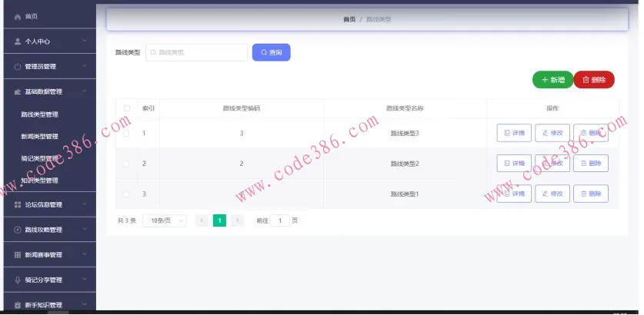Select page 1 in pagination
This screenshot has height=315, width=644.
[x=219, y=220]
